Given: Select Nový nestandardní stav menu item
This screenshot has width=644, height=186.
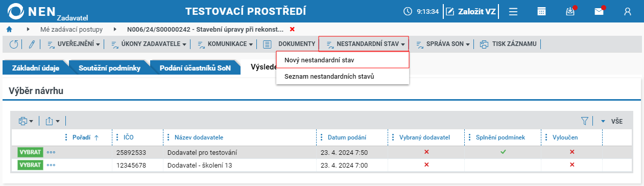Looking at the screenshot, I should (343, 60).
